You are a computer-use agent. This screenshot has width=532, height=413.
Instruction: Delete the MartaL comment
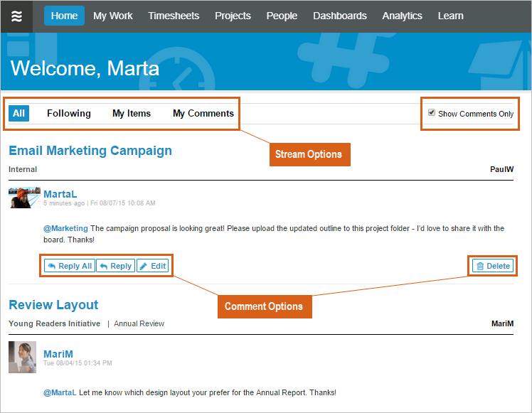click(x=492, y=266)
